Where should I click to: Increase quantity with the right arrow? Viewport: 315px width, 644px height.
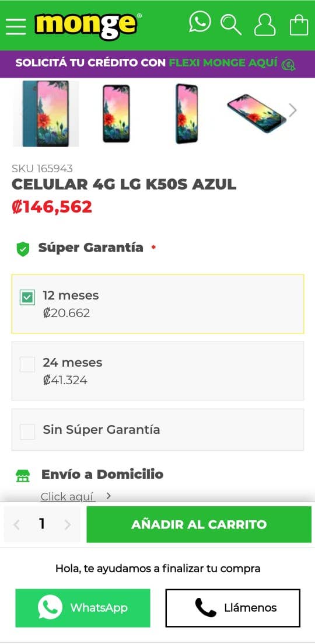[x=68, y=524]
